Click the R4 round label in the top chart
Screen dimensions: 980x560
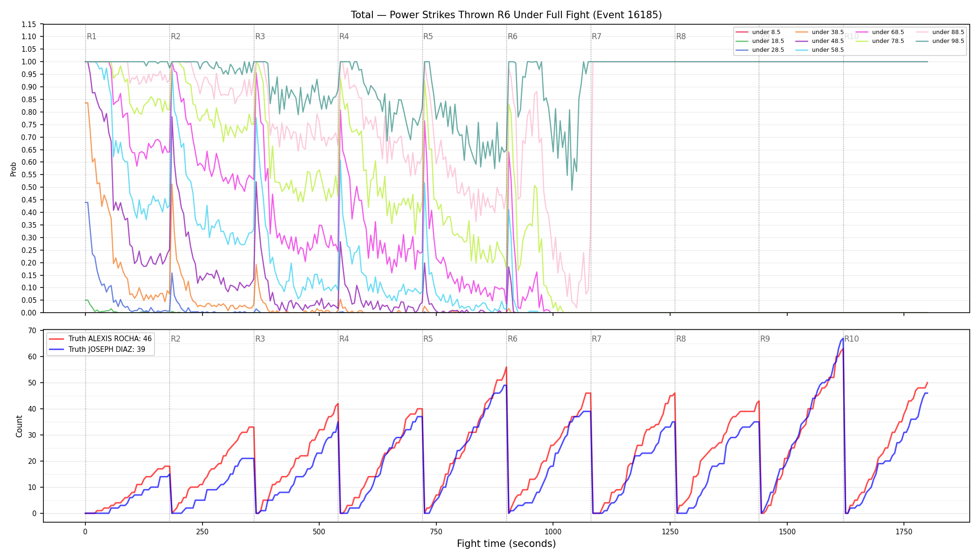coord(344,36)
